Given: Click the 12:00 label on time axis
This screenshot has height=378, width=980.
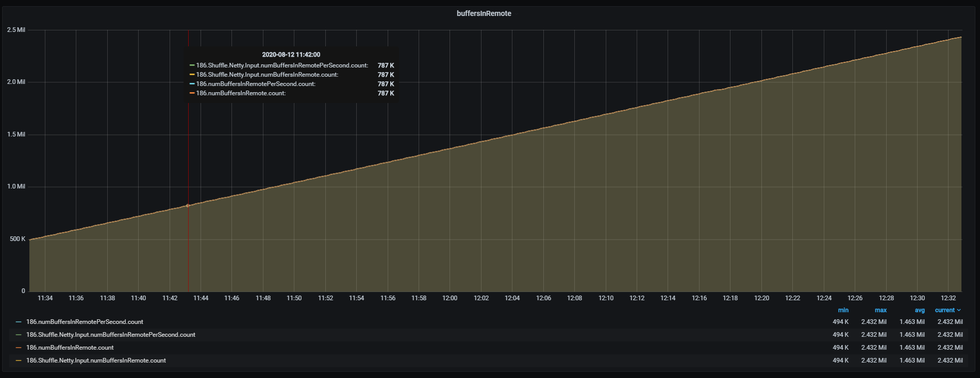Looking at the screenshot, I should pos(450,298).
